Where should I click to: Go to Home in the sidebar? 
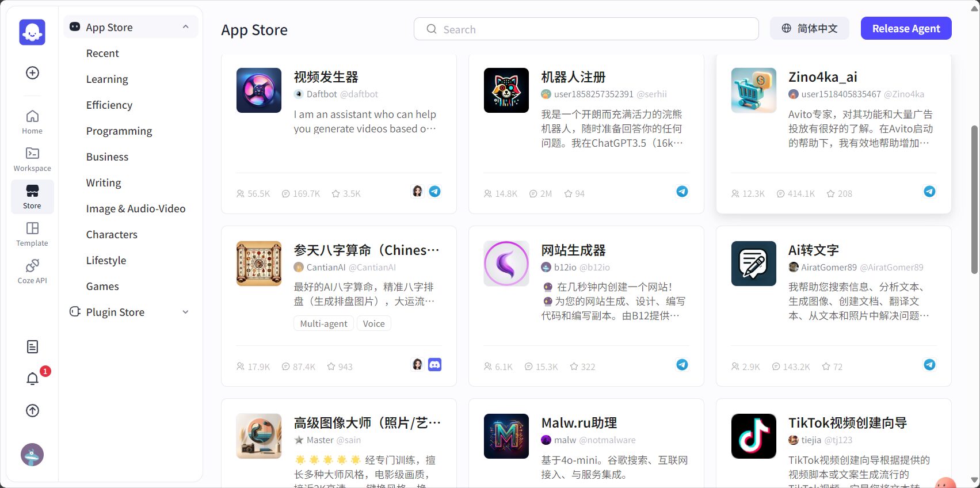coord(32,122)
